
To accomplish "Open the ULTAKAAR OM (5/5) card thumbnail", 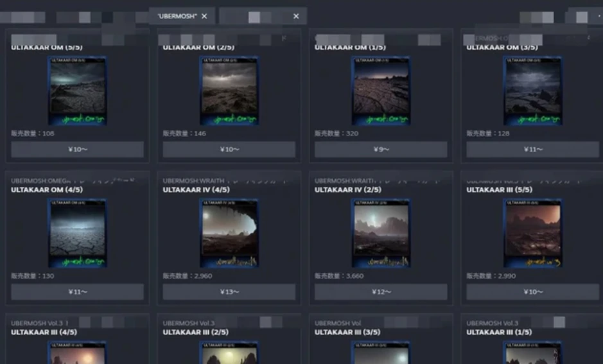I will tap(77, 91).
